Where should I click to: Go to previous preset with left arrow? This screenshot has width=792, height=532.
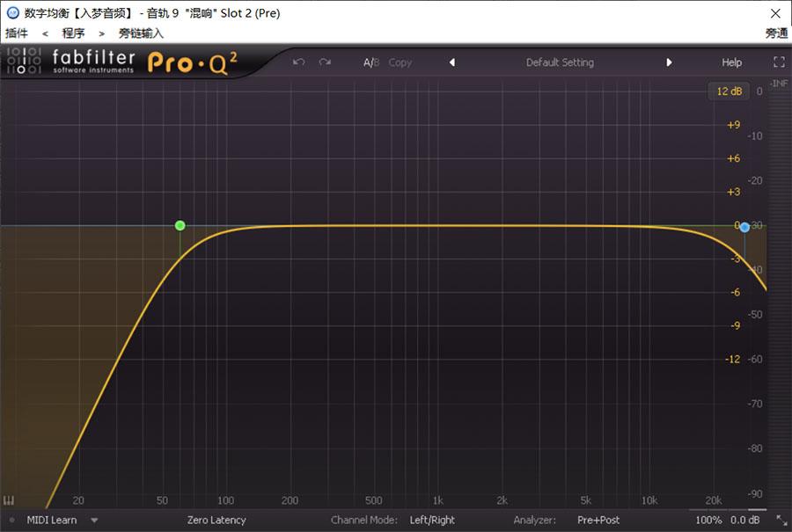click(452, 62)
